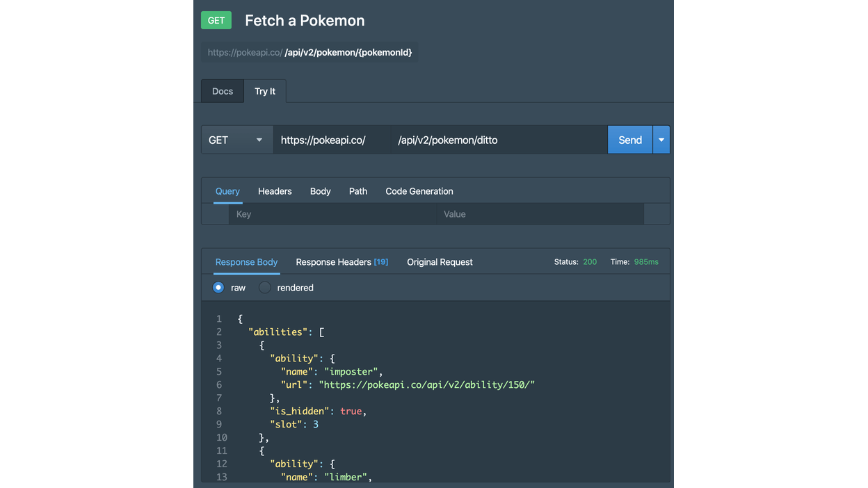Open the Code Generation tab
This screenshot has height=488, width=868.
point(419,191)
